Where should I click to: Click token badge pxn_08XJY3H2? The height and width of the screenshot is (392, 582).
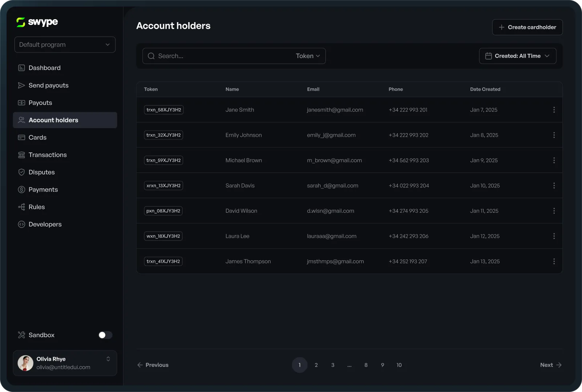pyautogui.click(x=163, y=211)
